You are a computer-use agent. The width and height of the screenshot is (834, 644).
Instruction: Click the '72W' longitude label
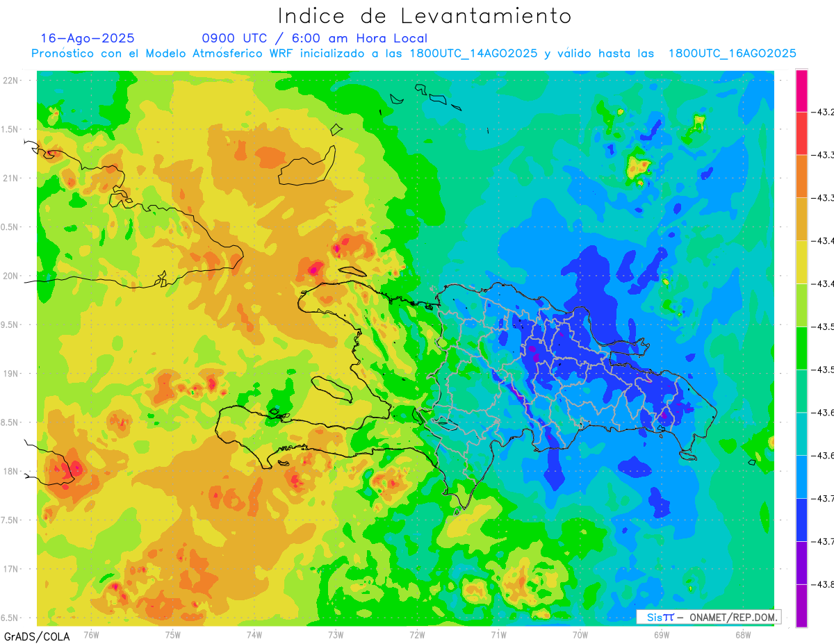click(x=417, y=635)
